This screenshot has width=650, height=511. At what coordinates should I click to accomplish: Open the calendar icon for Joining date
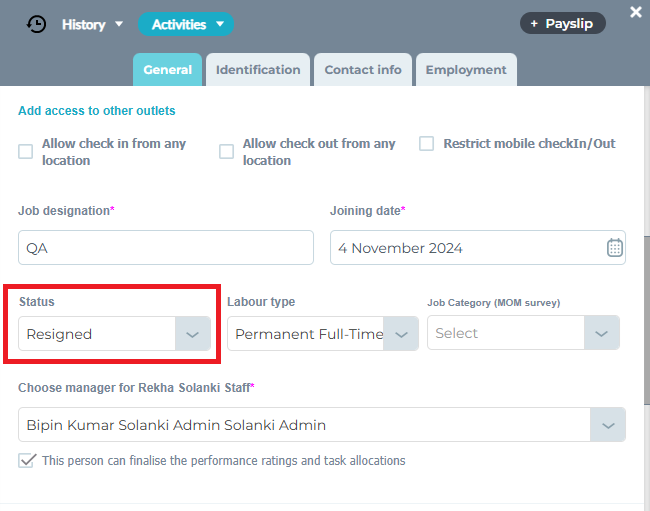click(x=615, y=248)
